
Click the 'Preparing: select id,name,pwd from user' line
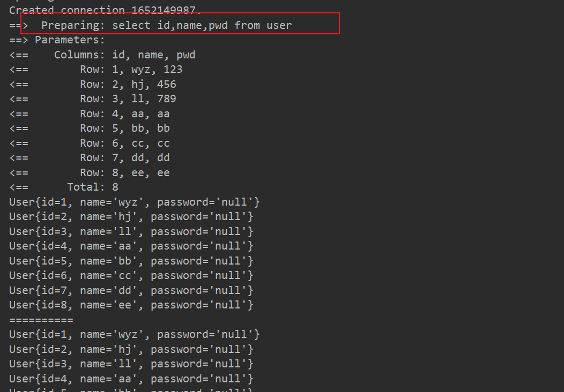tap(166, 25)
